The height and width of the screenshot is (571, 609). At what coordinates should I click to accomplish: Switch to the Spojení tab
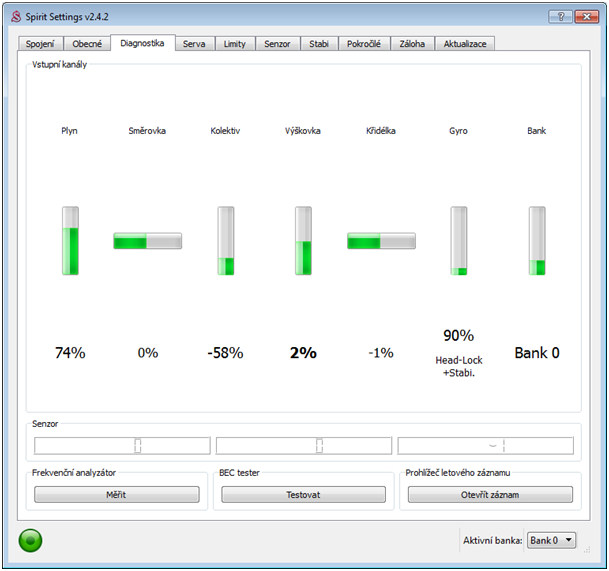coord(41,44)
